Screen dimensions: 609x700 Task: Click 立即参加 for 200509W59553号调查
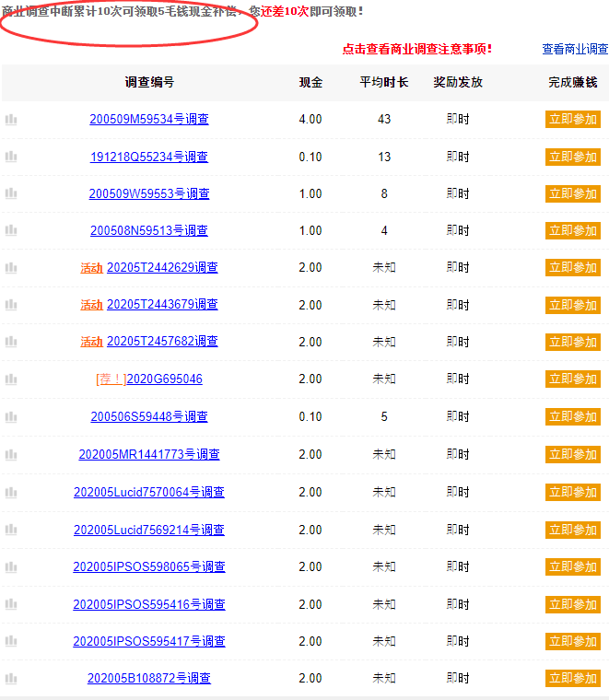[x=573, y=193]
